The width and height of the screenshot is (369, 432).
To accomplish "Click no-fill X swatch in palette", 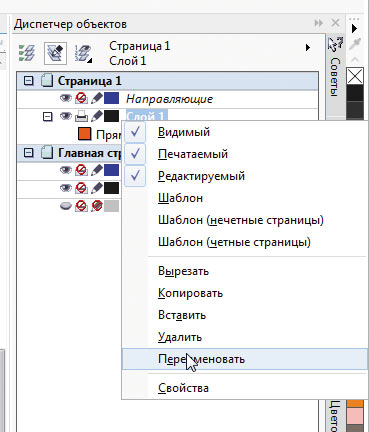I will point(355,76).
